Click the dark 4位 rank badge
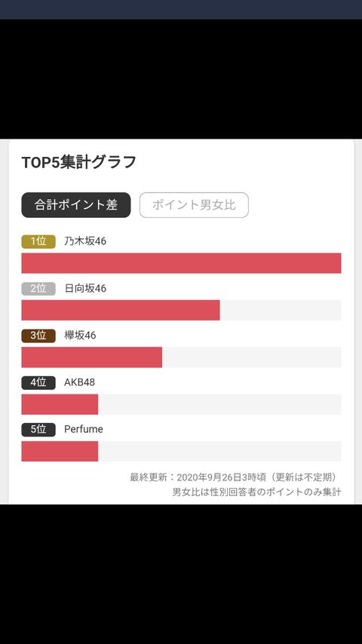 click(x=38, y=382)
